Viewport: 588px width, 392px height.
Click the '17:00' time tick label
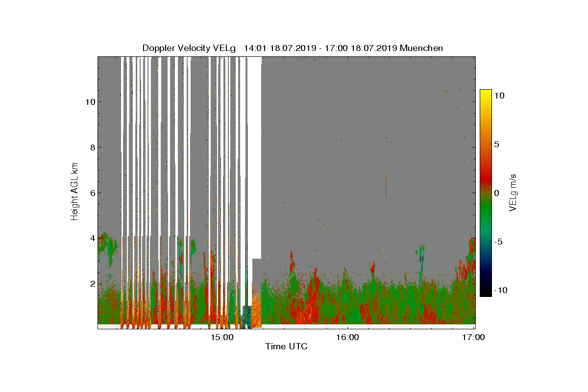(473, 337)
